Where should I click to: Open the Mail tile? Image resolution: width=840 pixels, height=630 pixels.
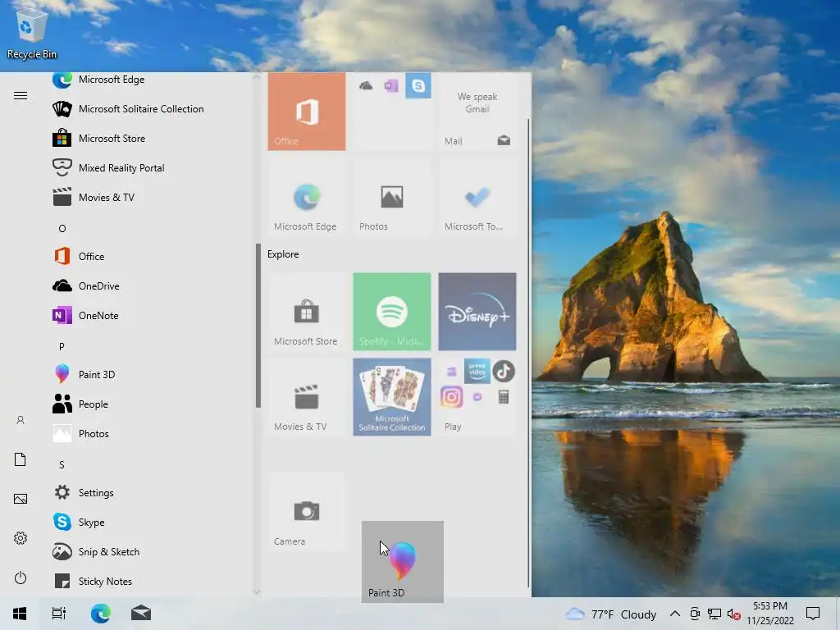477,112
